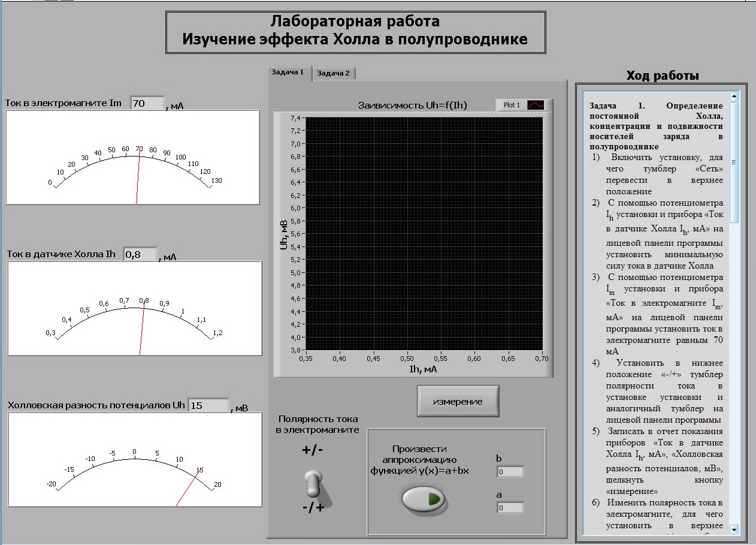The height and width of the screenshot is (545, 756).
Task: Click the Произвести аппроксимацию функцией label
Action: click(x=420, y=459)
